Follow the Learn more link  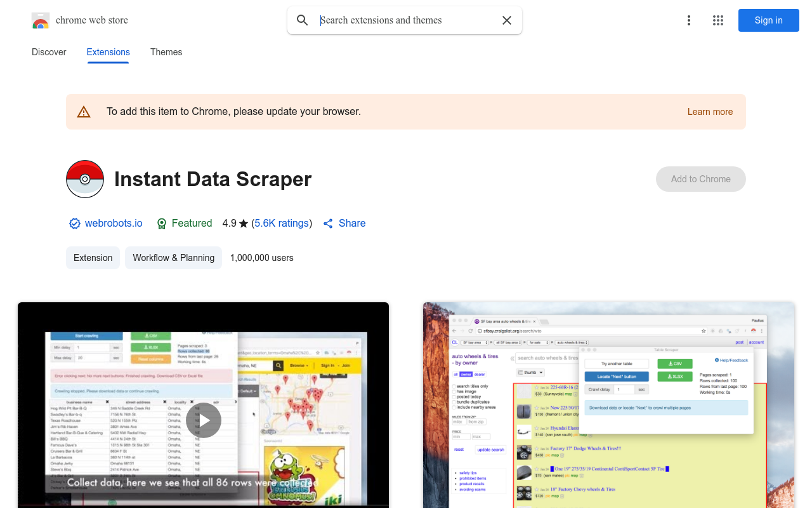point(710,112)
